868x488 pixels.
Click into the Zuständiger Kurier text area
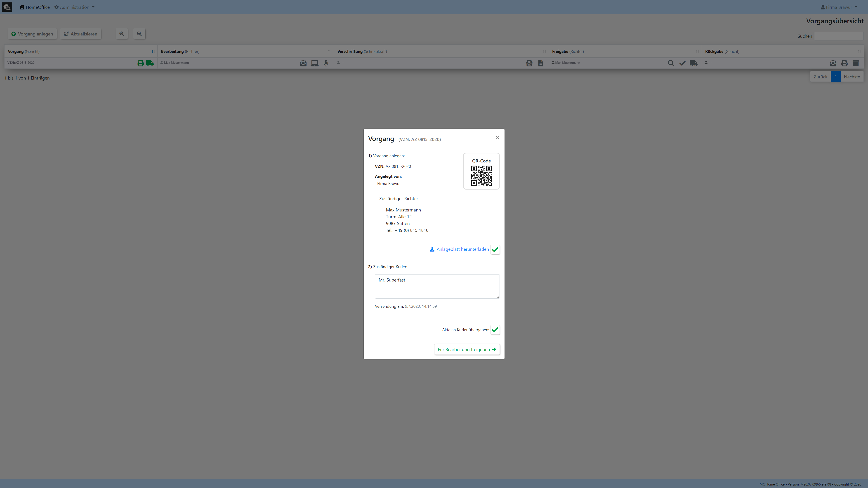[x=437, y=286]
